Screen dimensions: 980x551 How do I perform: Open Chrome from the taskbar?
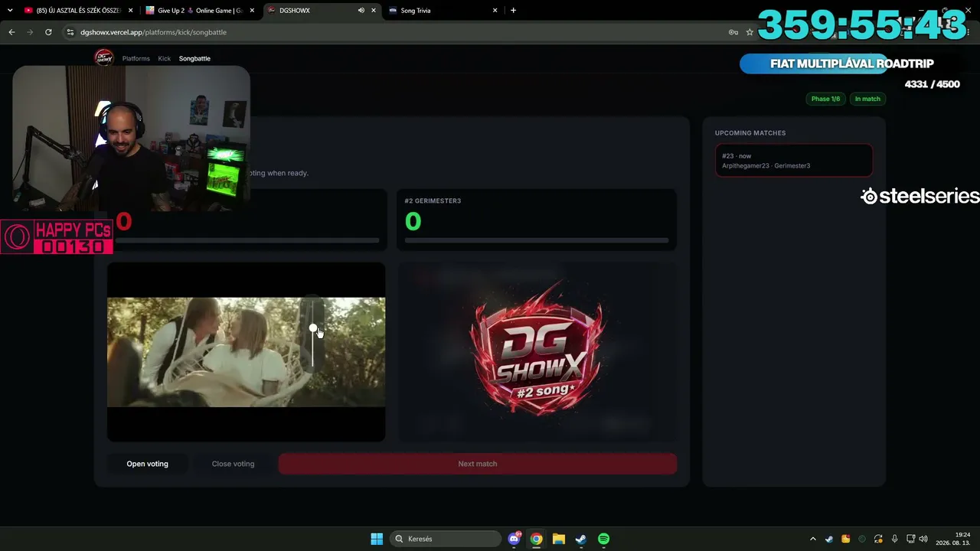[537, 539]
